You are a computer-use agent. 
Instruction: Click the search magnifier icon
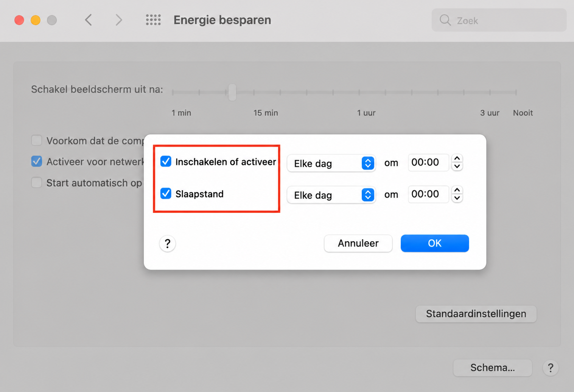point(445,20)
